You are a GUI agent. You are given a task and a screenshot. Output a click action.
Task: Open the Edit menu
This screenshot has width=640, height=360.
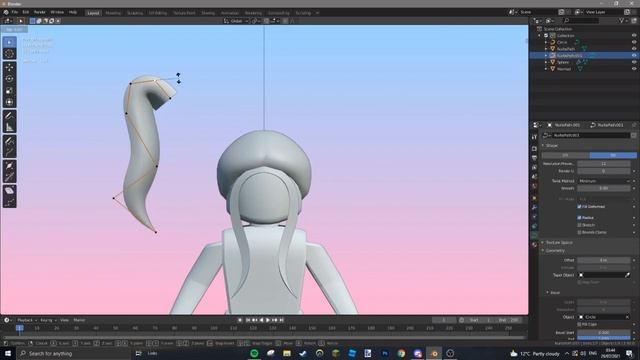point(26,12)
